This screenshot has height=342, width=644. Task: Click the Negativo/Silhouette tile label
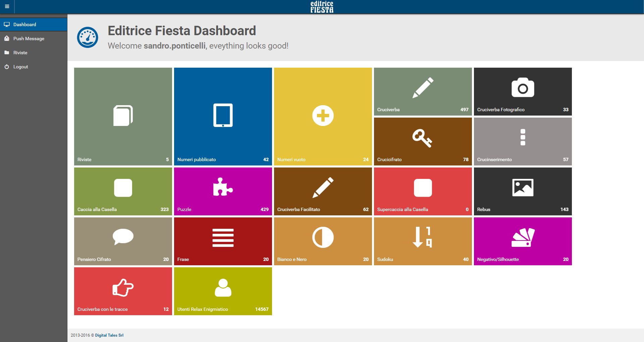click(498, 259)
